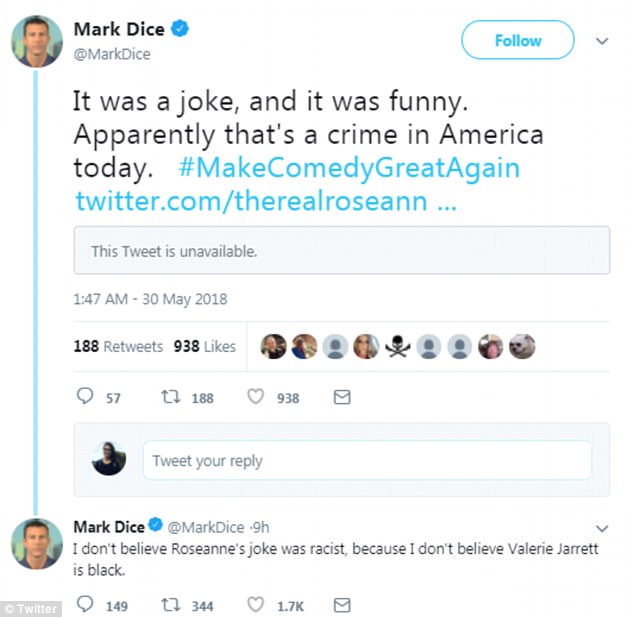634x617 pixels.
Task: Like the reply tweet with 1.7K likes
Action: (x=256, y=604)
